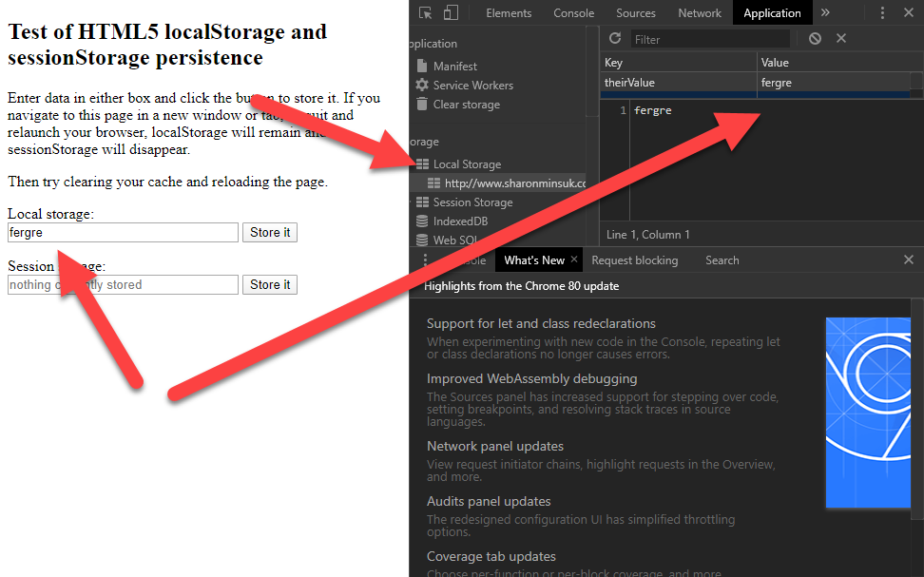Click Store it beside Session storage
This screenshot has height=577, width=924.
[x=270, y=284]
